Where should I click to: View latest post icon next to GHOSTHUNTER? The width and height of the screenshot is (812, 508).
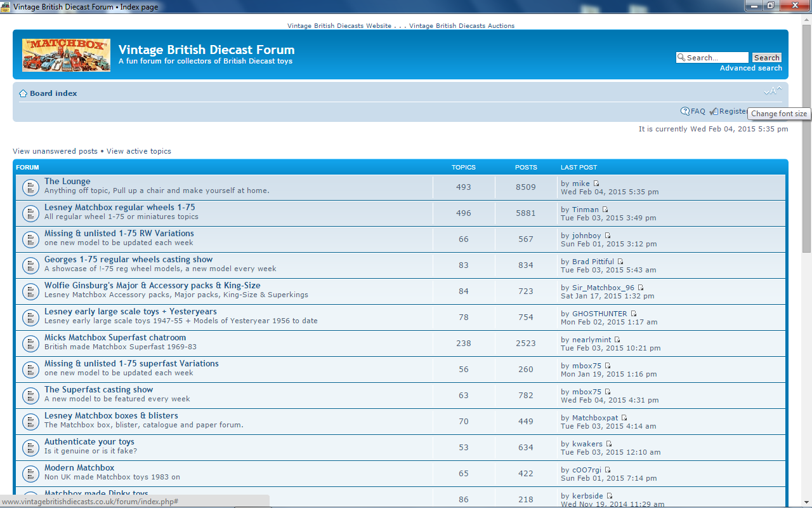click(x=634, y=314)
